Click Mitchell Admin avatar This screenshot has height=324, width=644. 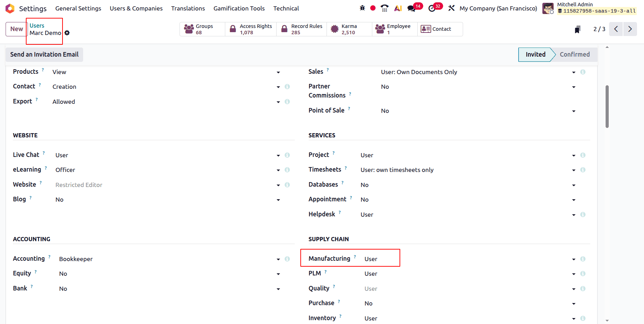pos(548,8)
